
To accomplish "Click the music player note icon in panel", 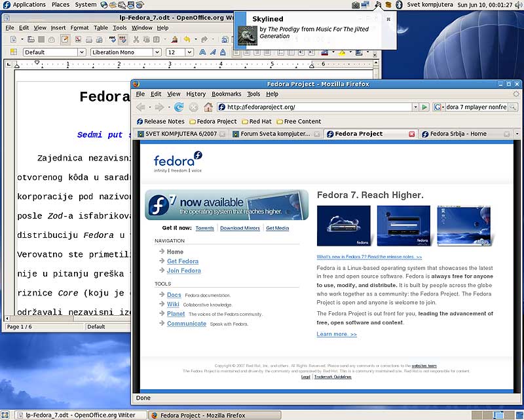I will pyautogui.click(x=378, y=5).
